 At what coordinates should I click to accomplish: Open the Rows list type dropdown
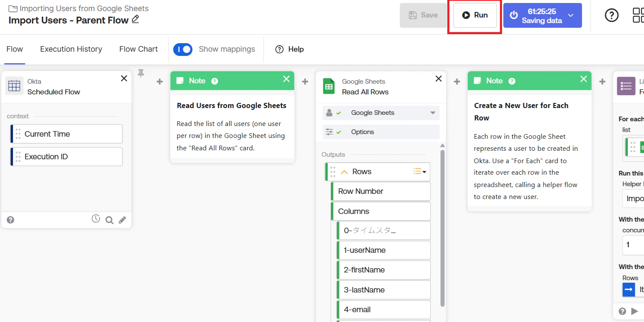point(420,172)
